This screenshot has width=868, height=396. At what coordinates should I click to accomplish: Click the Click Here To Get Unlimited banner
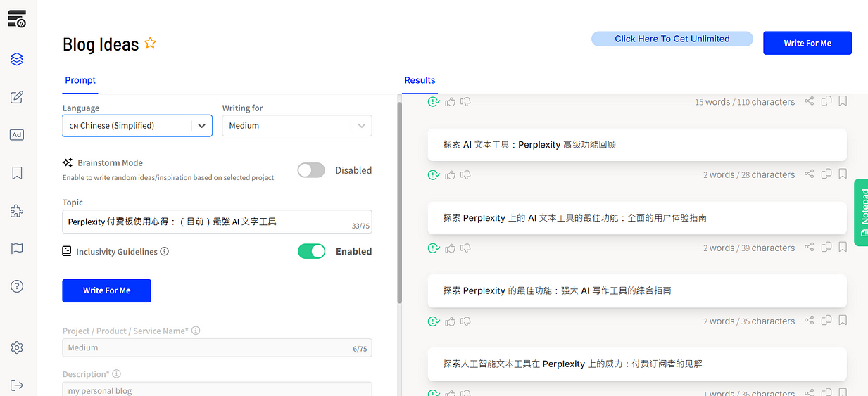672,39
